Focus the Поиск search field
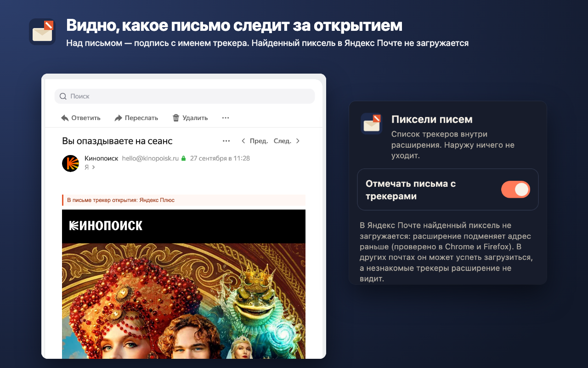The width and height of the screenshot is (588, 368). click(x=185, y=96)
